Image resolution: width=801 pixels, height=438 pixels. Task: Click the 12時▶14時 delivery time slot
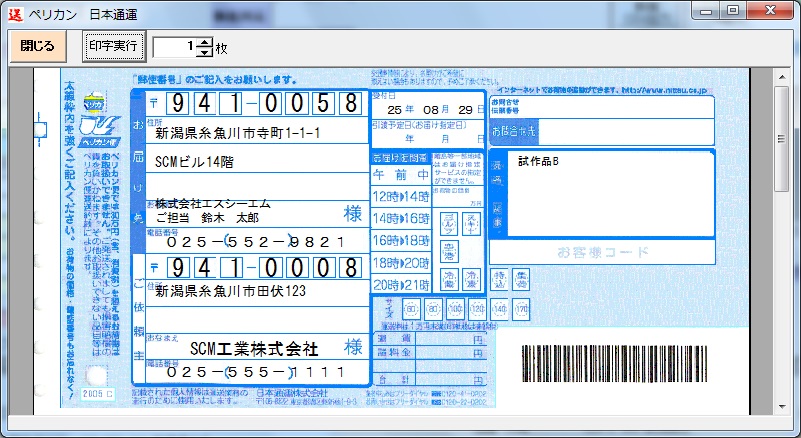coord(401,197)
